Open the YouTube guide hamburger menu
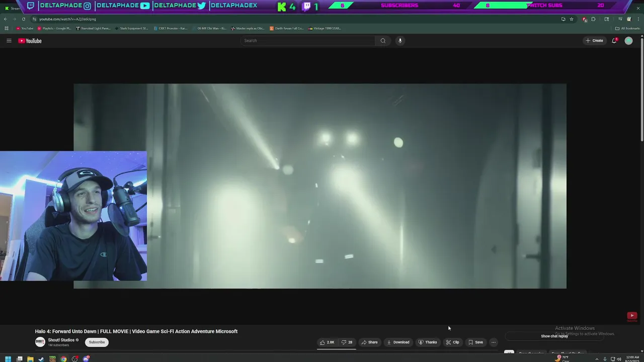644x362 pixels. 9,41
